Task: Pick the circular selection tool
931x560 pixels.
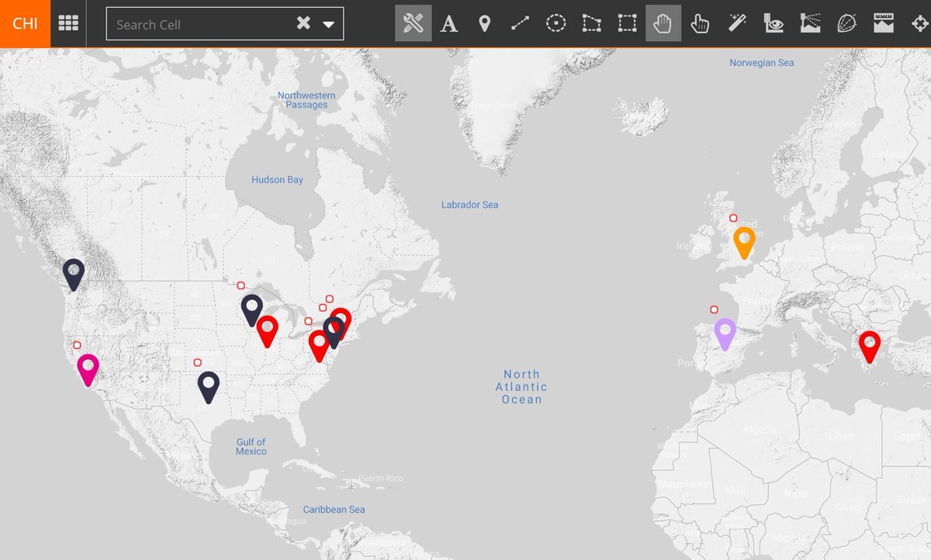Action: [555, 23]
